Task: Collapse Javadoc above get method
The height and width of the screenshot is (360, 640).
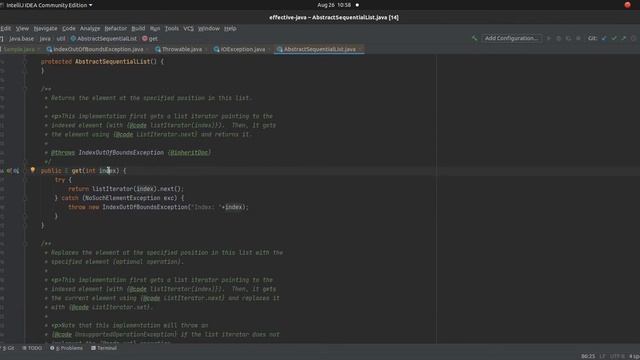Action: 25,89
